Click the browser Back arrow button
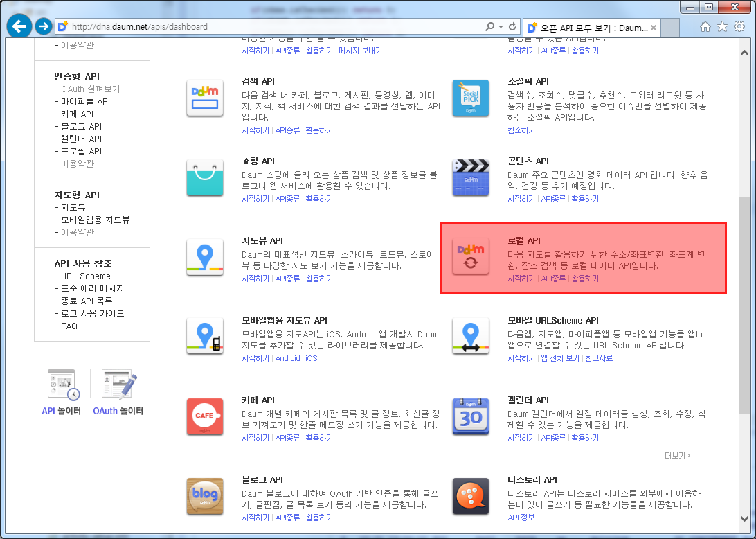756x539 pixels. [19, 26]
